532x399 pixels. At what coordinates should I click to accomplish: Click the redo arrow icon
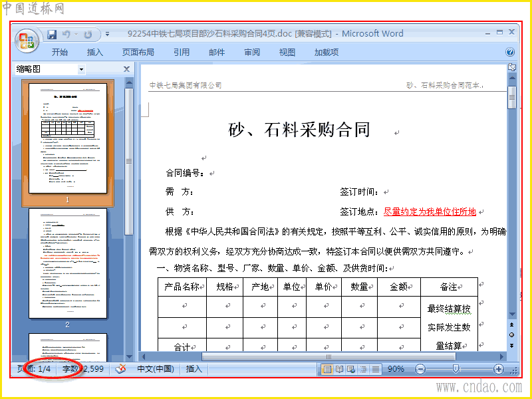point(88,35)
